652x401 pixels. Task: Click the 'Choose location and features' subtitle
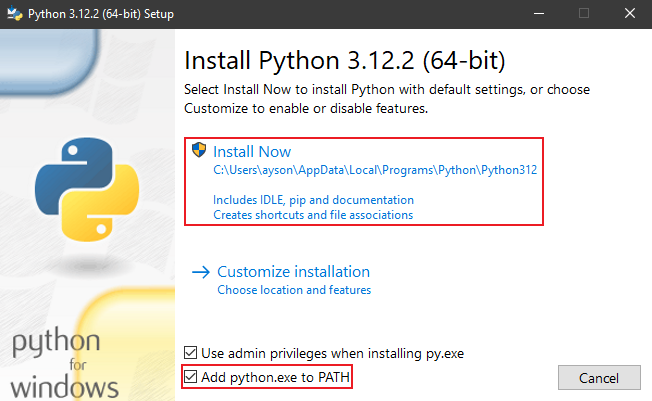tap(293, 290)
